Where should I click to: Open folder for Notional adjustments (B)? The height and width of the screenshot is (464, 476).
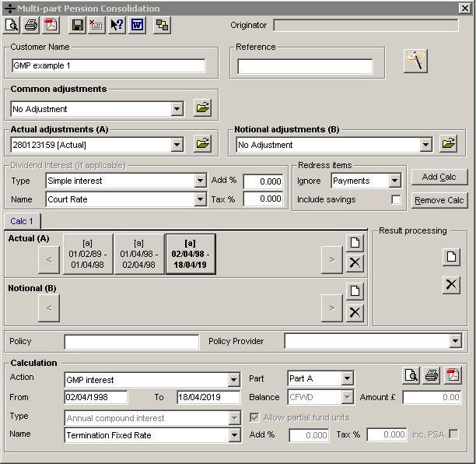[x=448, y=143]
